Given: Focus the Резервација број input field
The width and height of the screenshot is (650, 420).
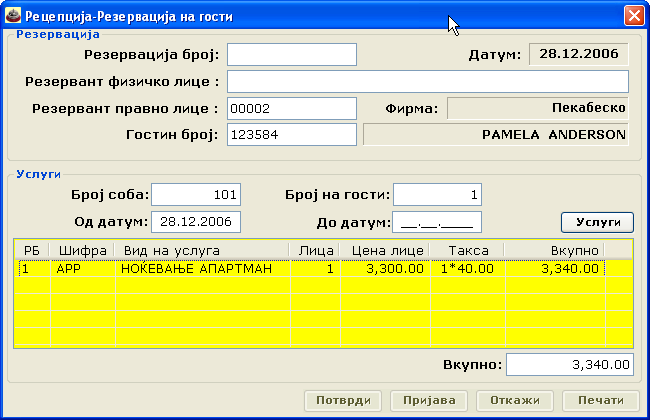Looking at the screenshot, I should (x=292, y=54).
